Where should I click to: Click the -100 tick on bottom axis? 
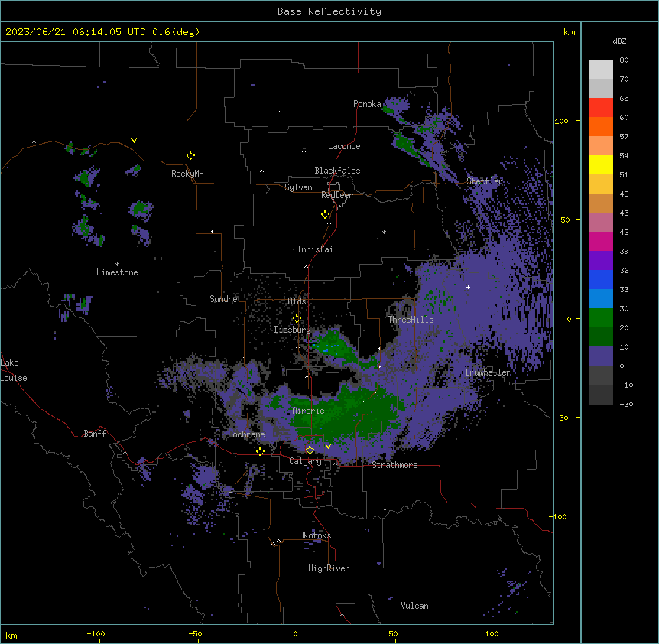96,633
